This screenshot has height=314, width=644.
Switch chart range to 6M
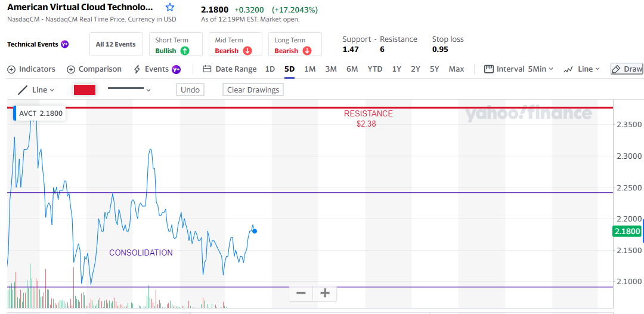(352, 69)
